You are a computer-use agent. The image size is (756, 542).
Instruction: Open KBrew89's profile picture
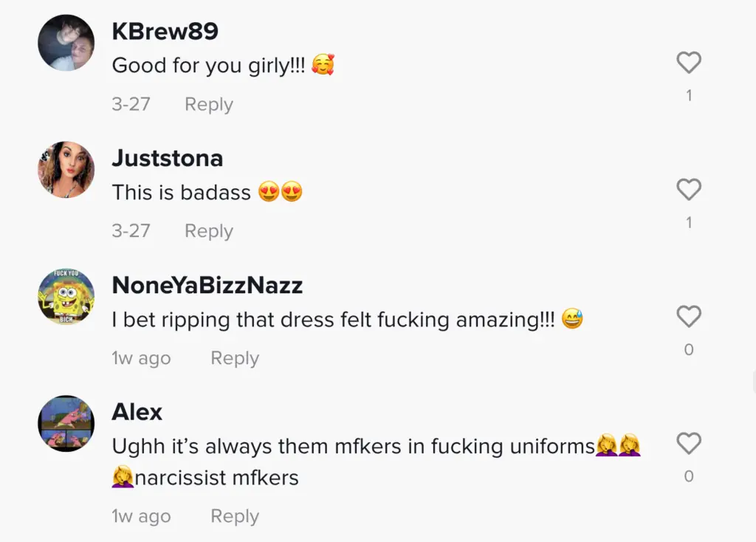pos(66,42)
